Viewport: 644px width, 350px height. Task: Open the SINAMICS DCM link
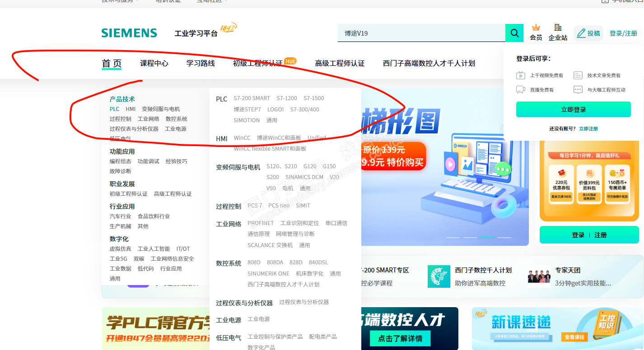click(x=304, y=177)
